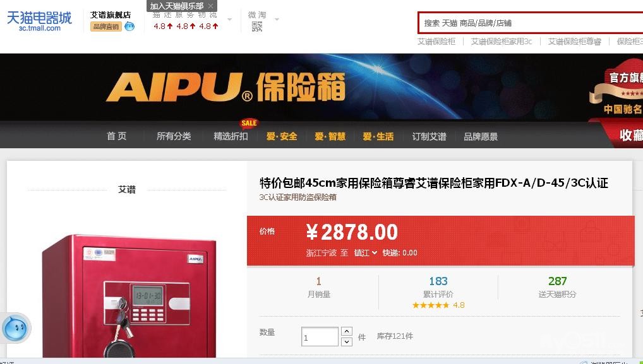Increase quantity with the up arrow
The height and width of the screenshot is (364, 643).
click(x=347, y=331)
